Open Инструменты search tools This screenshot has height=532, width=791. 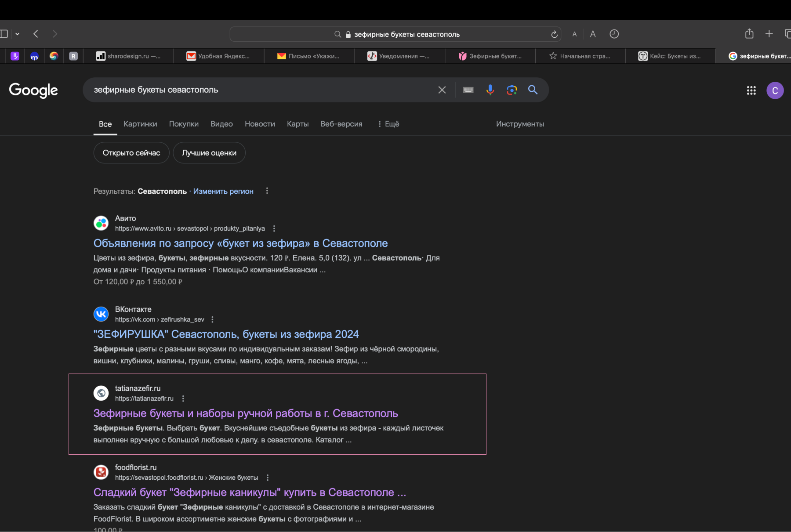(x=520, y=124)
